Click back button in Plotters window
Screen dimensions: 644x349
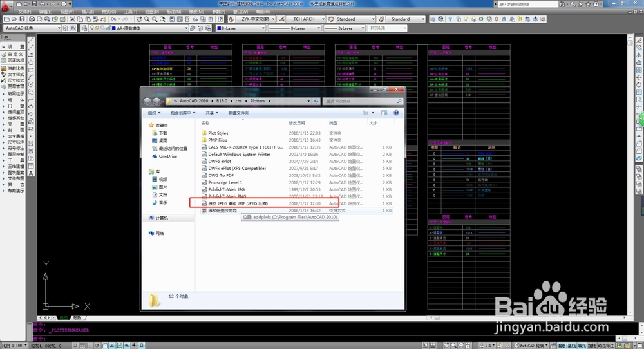(147, 101)
